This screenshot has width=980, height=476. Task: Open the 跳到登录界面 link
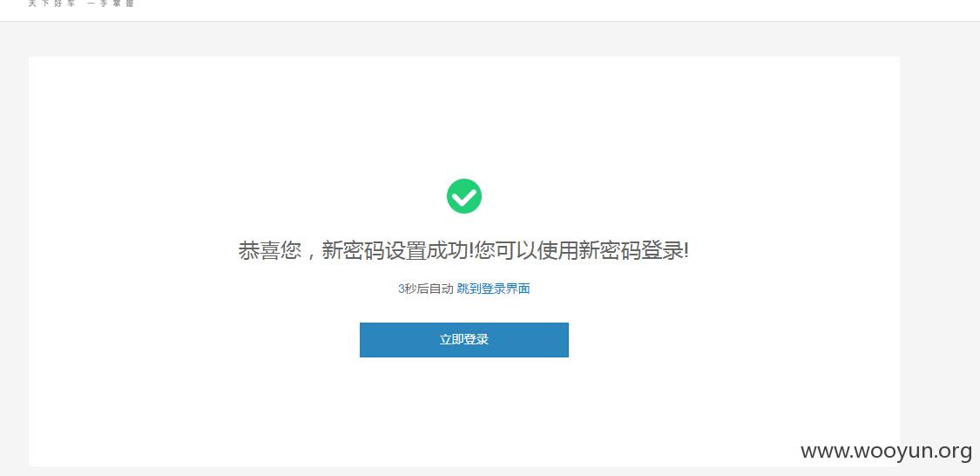[x=493, y=289]
